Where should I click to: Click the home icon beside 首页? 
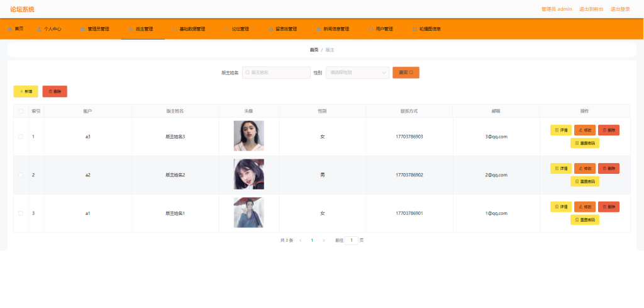(x=10, y=29)
